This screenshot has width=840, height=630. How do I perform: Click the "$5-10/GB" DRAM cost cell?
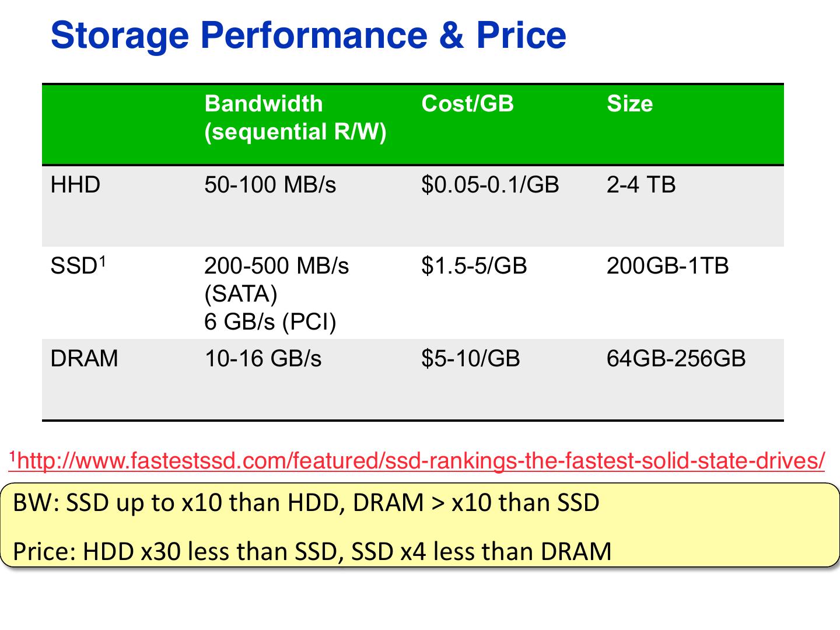470,358
